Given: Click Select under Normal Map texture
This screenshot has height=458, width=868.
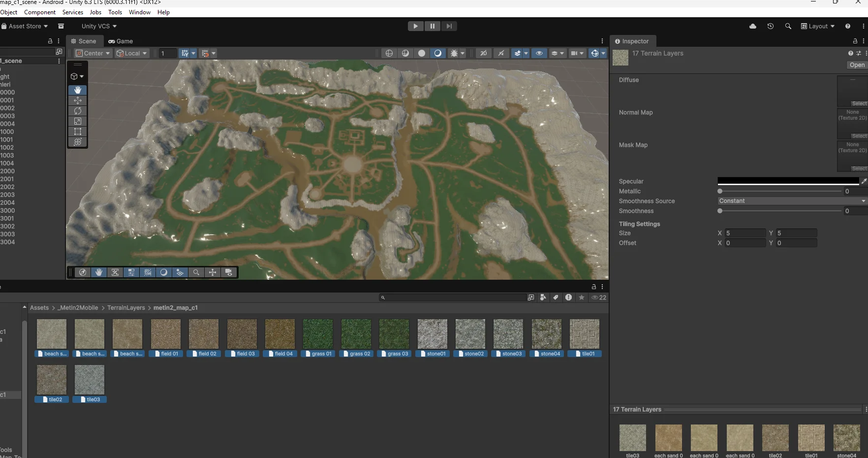Looking at the screenshot, I should 859,136.
